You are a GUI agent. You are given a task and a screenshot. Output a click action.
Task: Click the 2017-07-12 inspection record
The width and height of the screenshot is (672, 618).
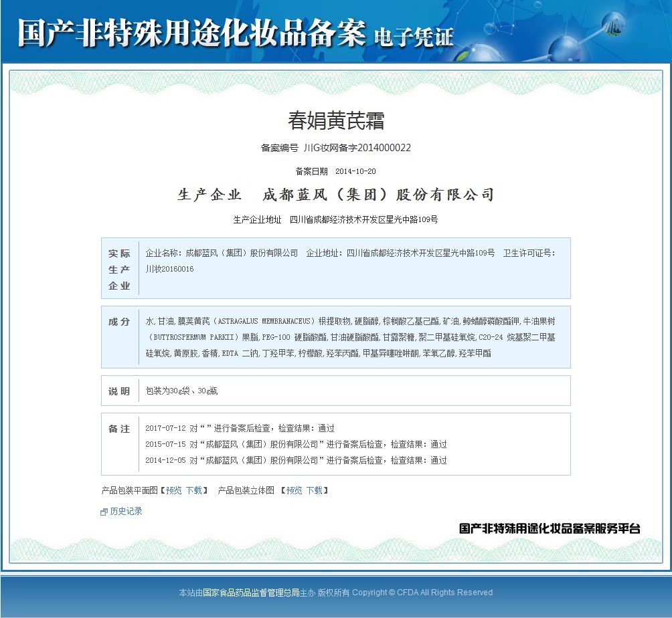pos(240,428)
